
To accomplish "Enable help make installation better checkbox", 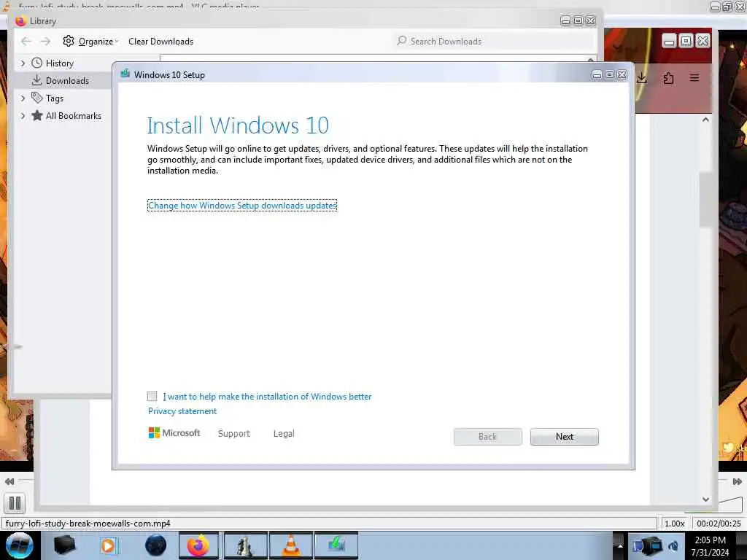I will [152, 396].
